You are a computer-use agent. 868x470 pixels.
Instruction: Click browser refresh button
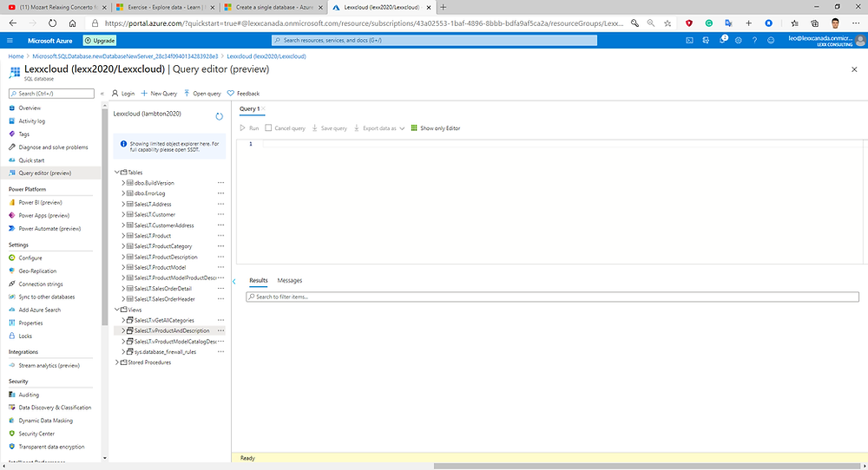[53, 23]
